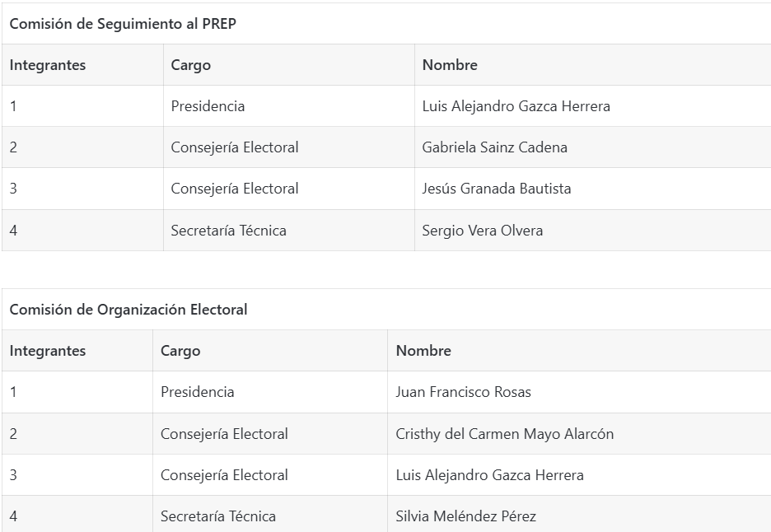Click Presidencia cell beside Juan Francisco Rosas
Screen dimensions: 771x532
pos(270,392)
